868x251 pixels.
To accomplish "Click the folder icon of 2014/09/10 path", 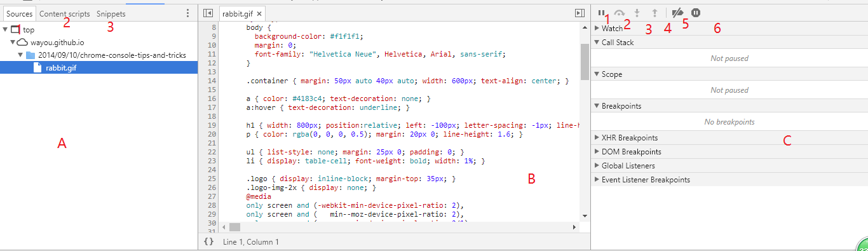I will [31, 55].
